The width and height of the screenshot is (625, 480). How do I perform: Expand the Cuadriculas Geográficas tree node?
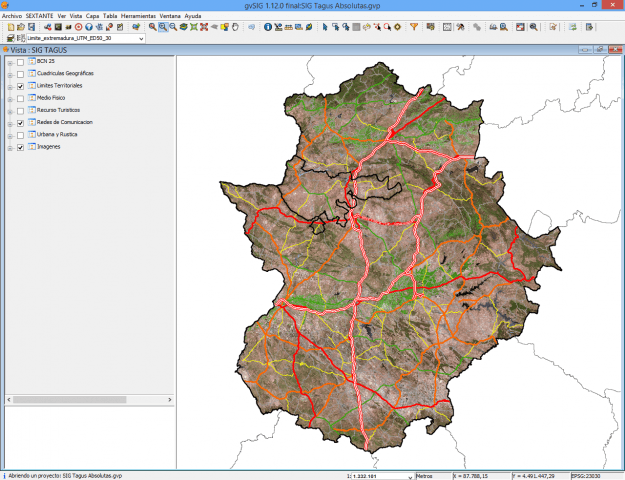coord(10,75)
